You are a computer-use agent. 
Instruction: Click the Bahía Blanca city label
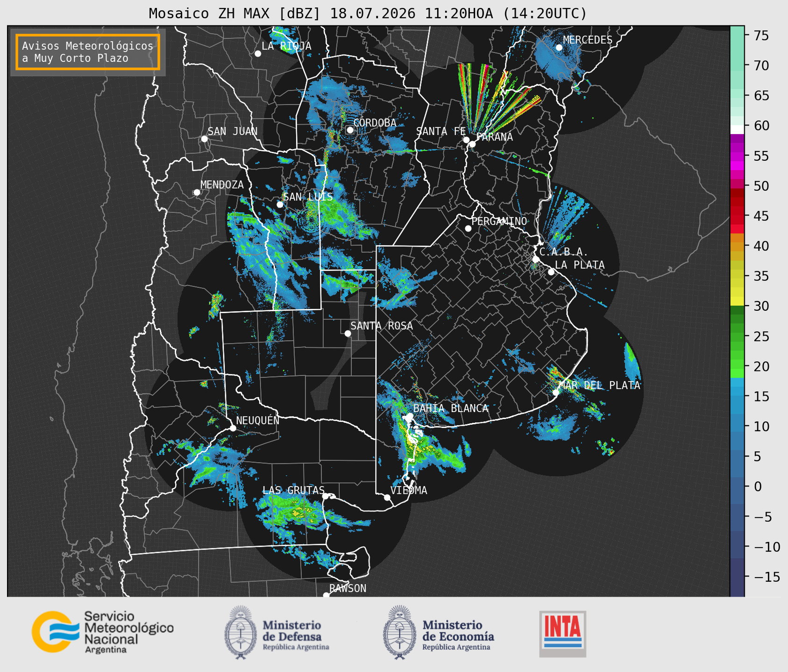451,408
